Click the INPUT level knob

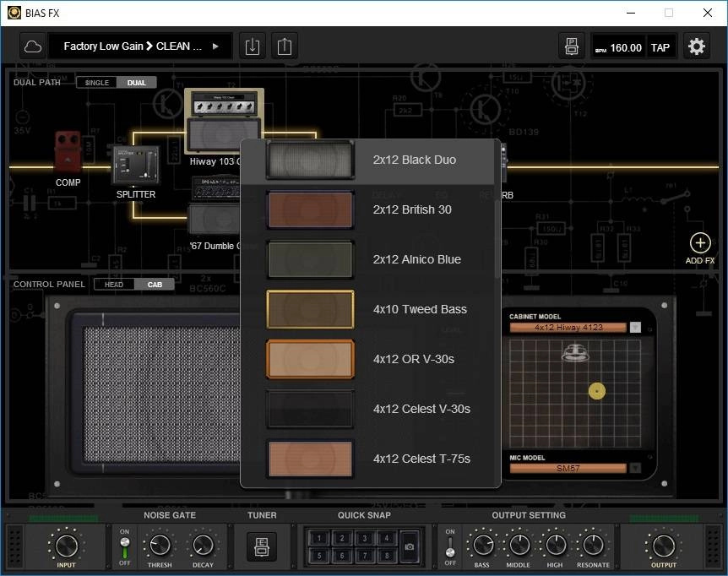(67, 546)
